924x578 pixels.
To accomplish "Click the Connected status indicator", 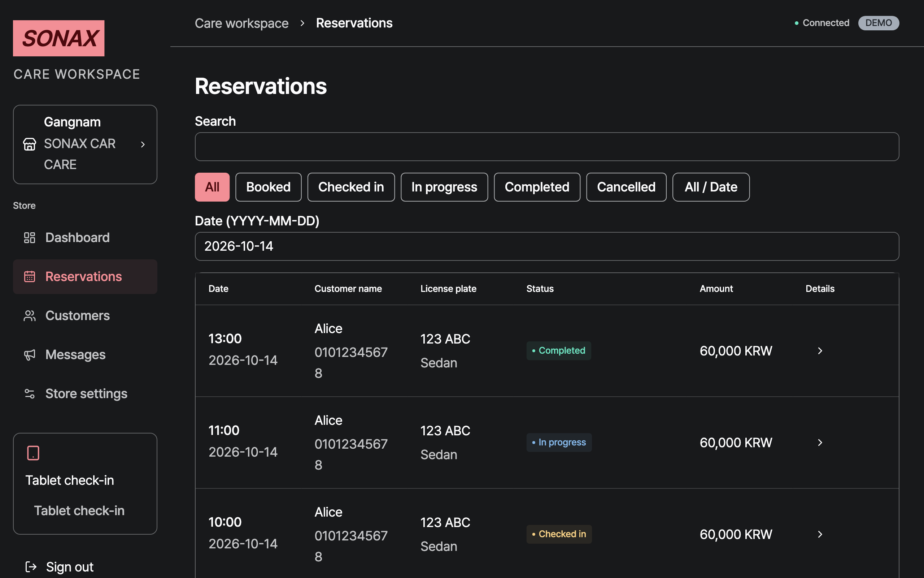I will point(821,23).
